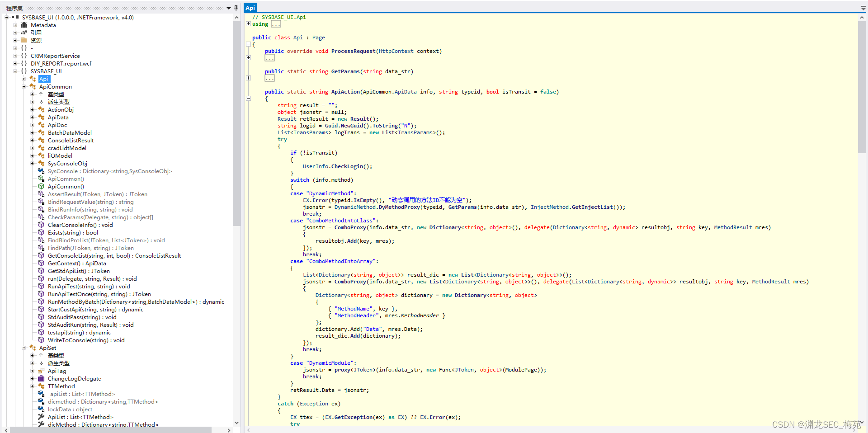Click the 引用 references icon
Viewport: 868px width, 433px height.
click(24, 33)
